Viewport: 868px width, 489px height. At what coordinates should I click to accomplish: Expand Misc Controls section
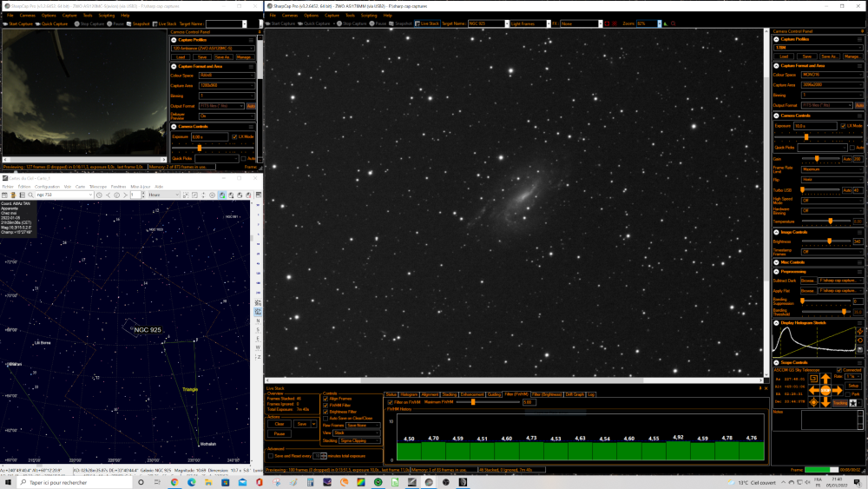click(x=776, y=262)
